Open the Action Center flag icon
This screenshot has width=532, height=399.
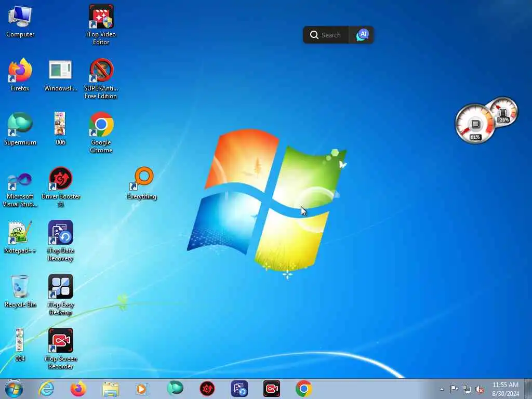click(454, 389)
